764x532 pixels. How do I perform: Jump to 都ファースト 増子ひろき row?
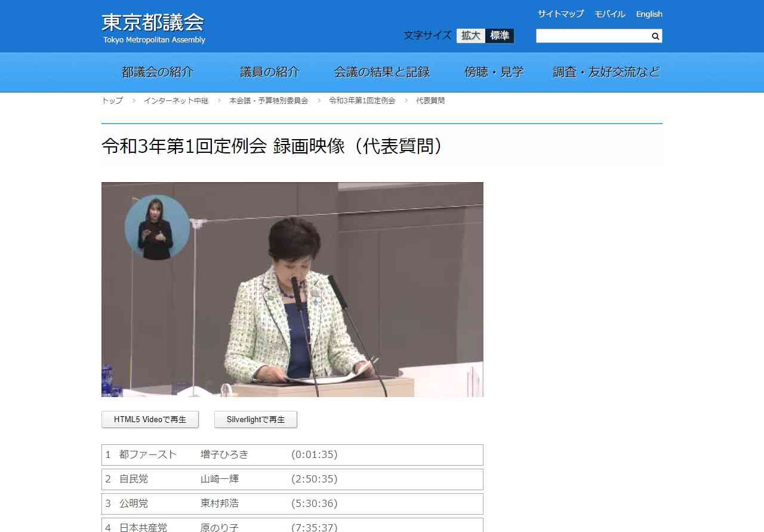click(x=292, y=455)
